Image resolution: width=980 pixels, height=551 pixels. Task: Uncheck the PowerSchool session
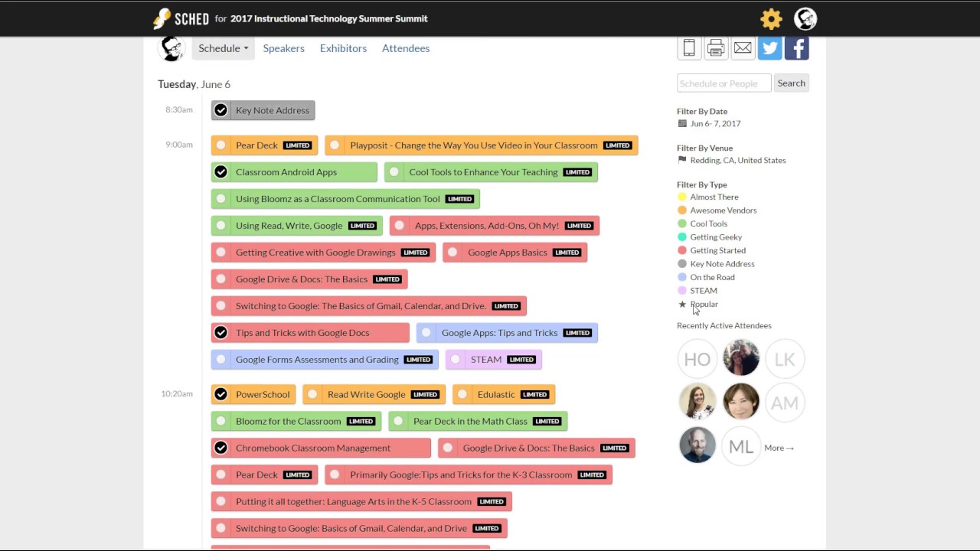coord(221,394)
